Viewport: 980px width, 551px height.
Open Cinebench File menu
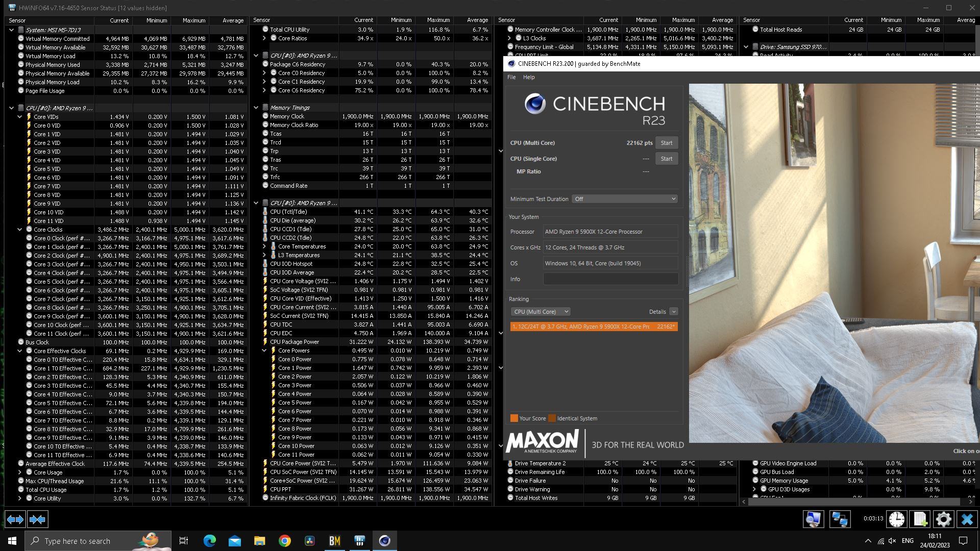click(x=511, y=77)
